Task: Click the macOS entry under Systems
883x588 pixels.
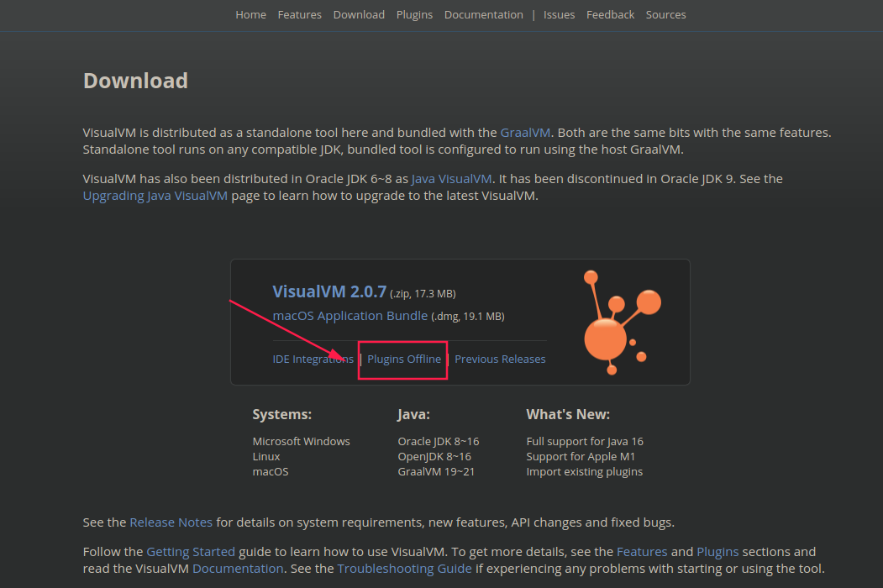Action: [x=271, y=471]
